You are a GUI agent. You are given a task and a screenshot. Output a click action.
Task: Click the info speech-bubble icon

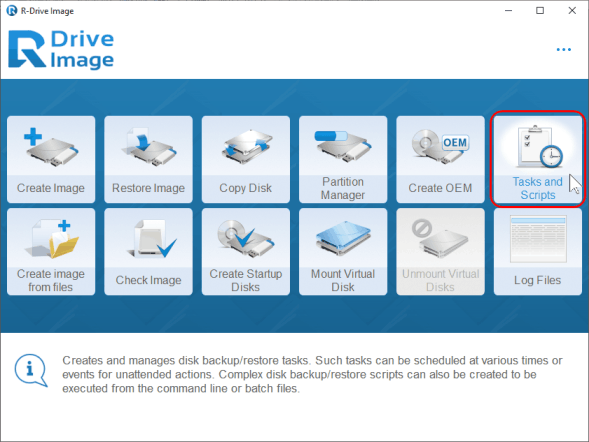click(x=31, y=370)
